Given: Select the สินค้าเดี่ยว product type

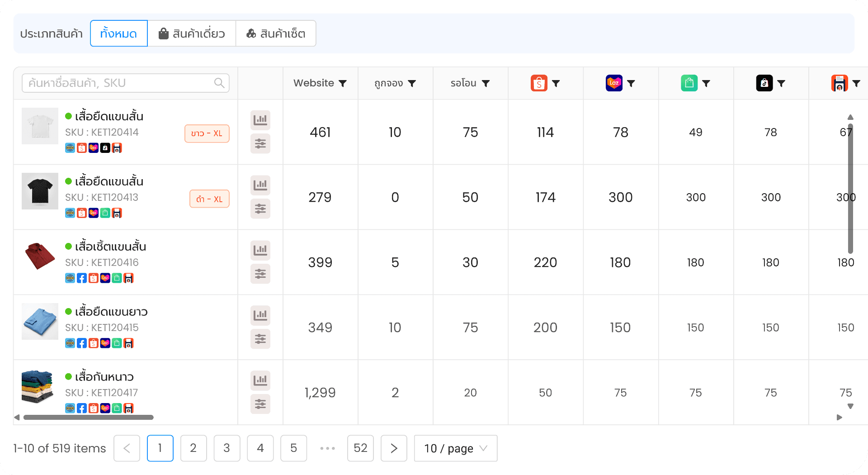Looking at the screenshot, I should point(192,33).
